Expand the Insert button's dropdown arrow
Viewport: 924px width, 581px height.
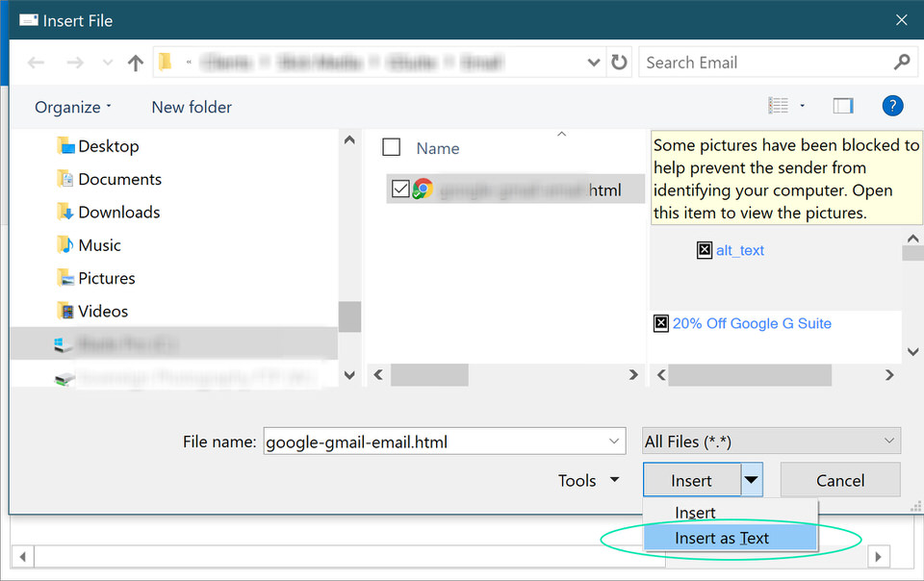(754, 479)
